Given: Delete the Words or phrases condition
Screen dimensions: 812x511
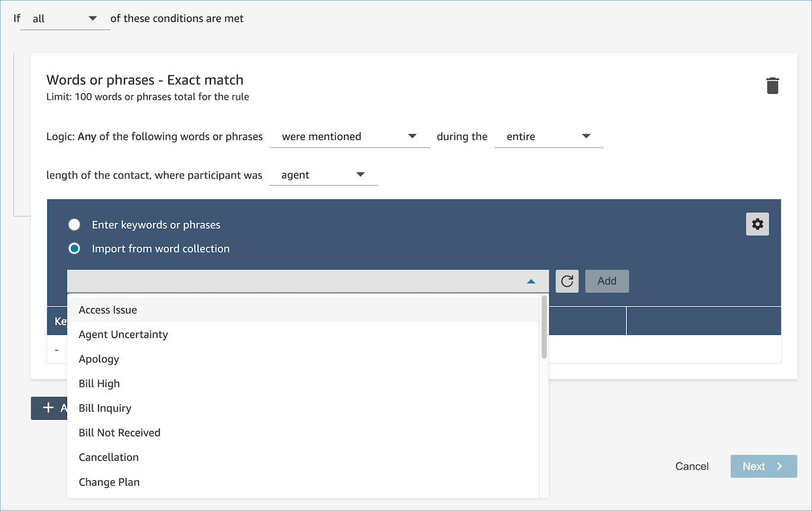Looking at the screenshot, I should click(x=772, y=85).
